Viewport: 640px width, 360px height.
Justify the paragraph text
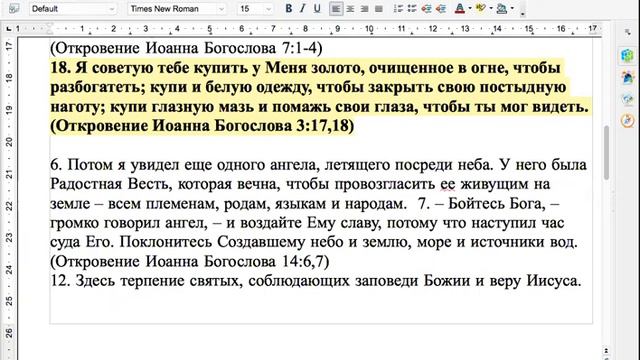click(x=379, y=9)
